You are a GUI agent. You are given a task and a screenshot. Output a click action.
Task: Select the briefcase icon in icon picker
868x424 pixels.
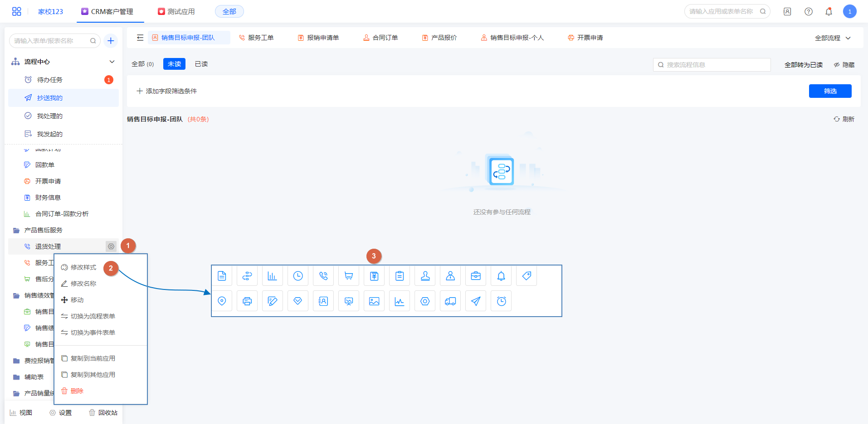point(475,276)
